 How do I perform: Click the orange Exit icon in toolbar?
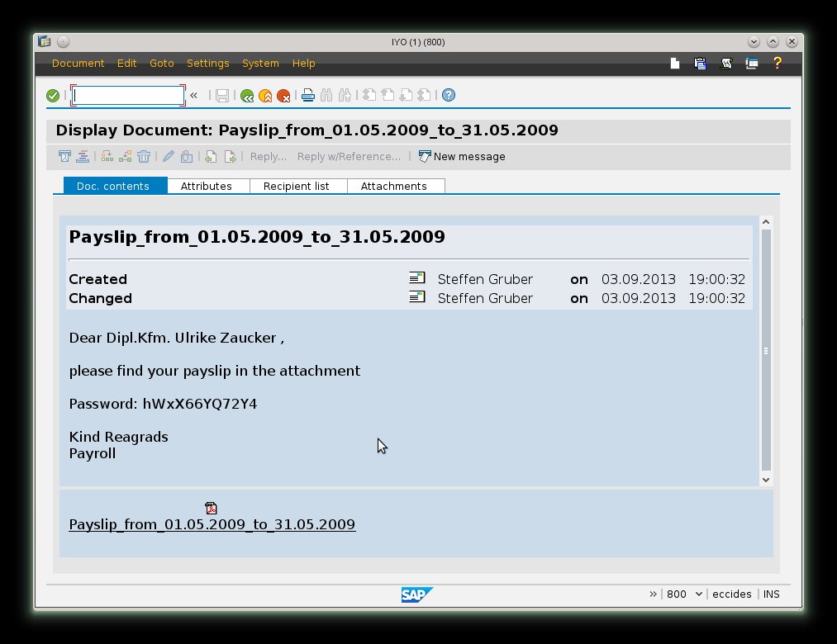coord(265,96)
